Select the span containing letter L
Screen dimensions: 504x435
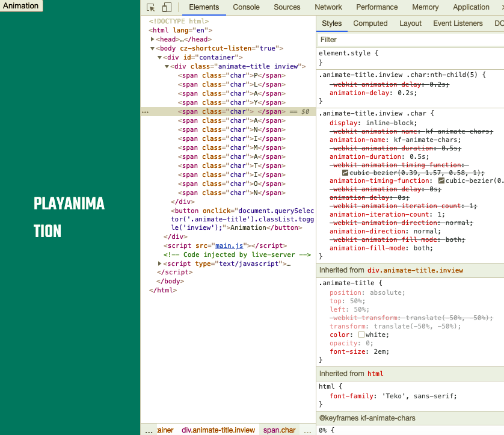tap(232, 85)
